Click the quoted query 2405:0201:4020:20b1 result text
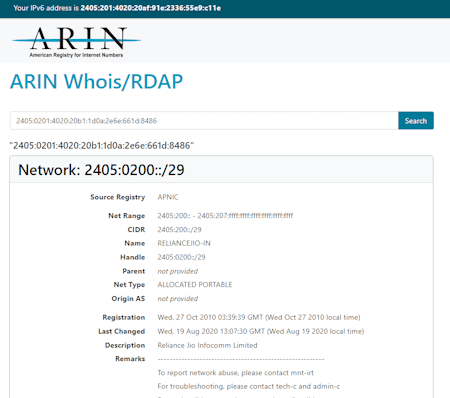The image size is (450, 398). tap(102, 146)
